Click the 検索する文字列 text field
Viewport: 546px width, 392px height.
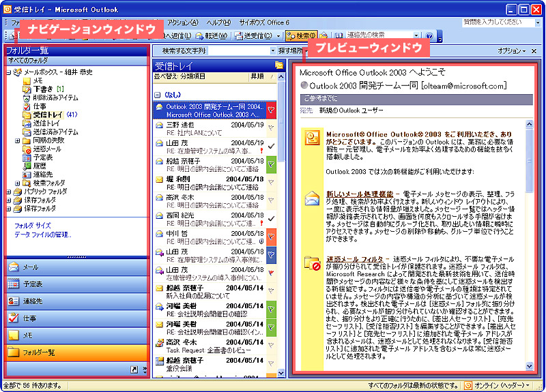(240, 50)
